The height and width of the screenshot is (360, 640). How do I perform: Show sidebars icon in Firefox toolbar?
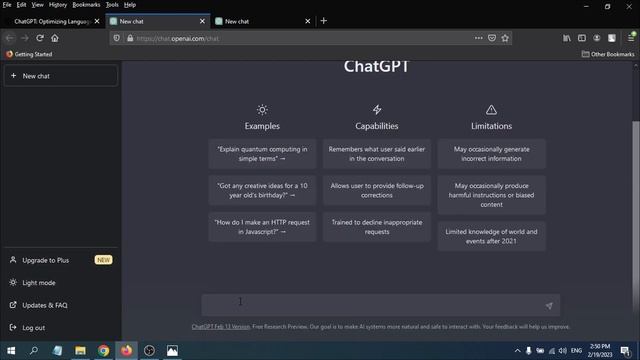tap(582, 38)
